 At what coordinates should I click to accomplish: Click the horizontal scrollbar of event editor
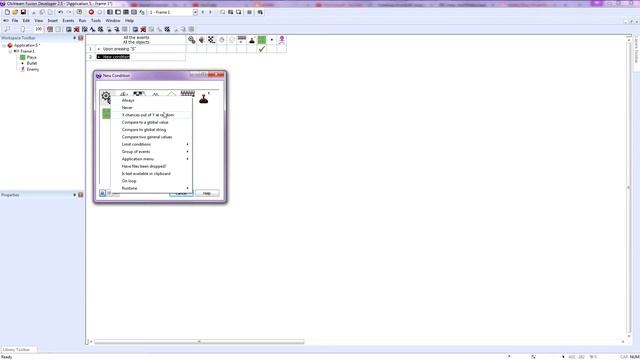tap(199, 342)
